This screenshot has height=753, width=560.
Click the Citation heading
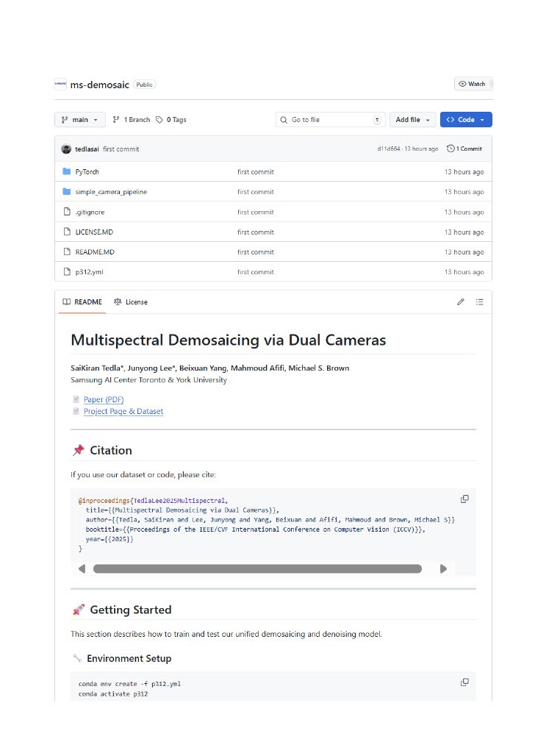click(x=111, y=451)
